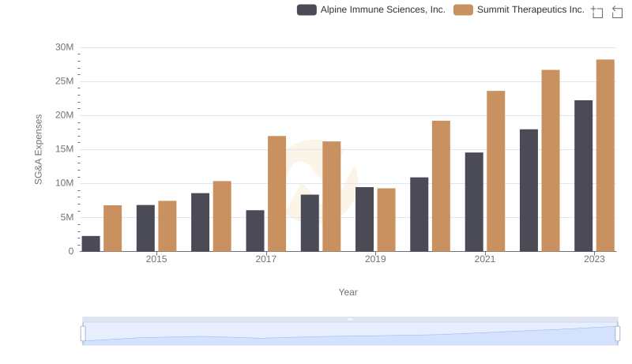Screen dimensions: 632x364
Task: Click the Summit Therapeutics bar for 2020
Action: tap(441, 186)
